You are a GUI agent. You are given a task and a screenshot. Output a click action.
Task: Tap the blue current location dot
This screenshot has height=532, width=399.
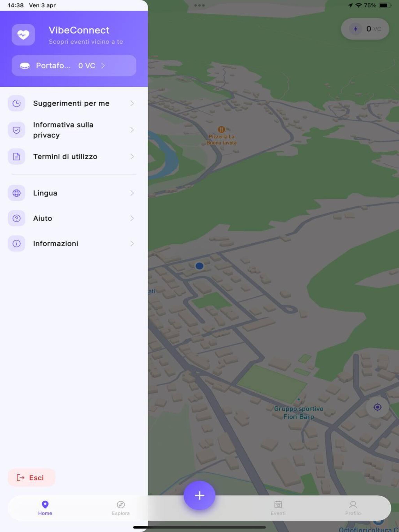click(199, 266)
